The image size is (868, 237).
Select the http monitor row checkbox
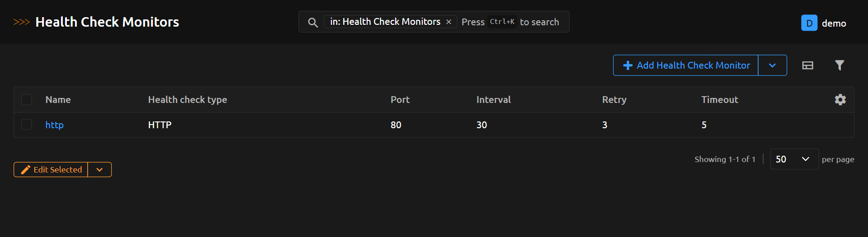tap(27, 125)
